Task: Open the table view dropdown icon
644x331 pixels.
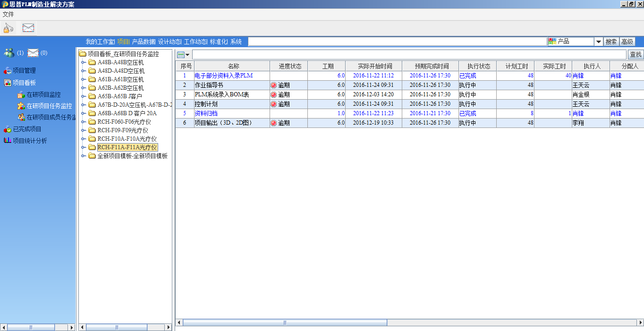Action: click(183, 55)
